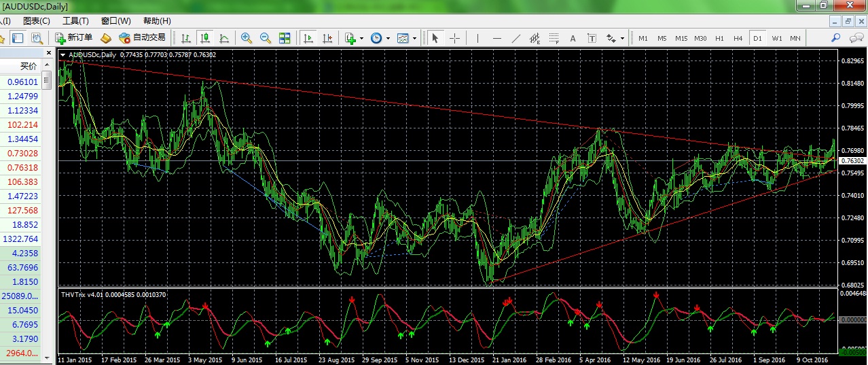Click the zoom in magnifier icon
Viewport: 868px width, 365px height.
pos(246,38)
